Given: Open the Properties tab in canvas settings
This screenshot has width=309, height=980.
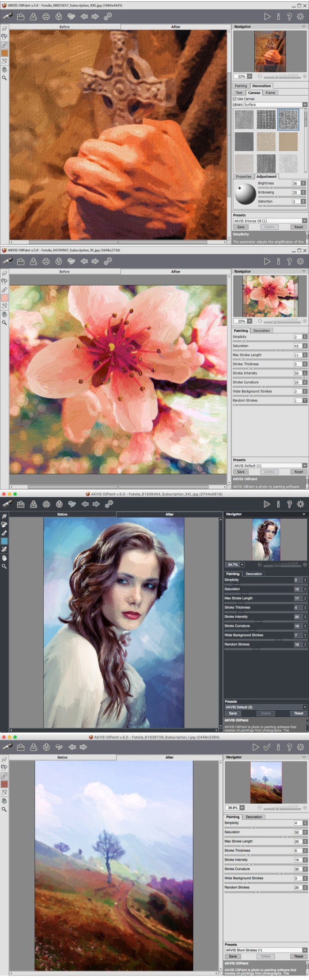Looking at the screenshot, I should click(x=243, y=176).
